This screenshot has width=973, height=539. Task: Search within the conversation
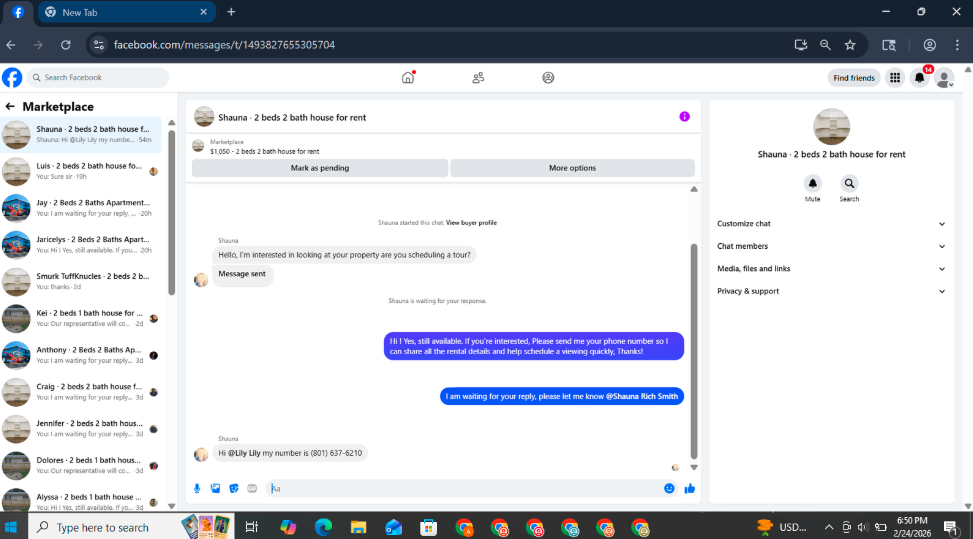(849, 184)
